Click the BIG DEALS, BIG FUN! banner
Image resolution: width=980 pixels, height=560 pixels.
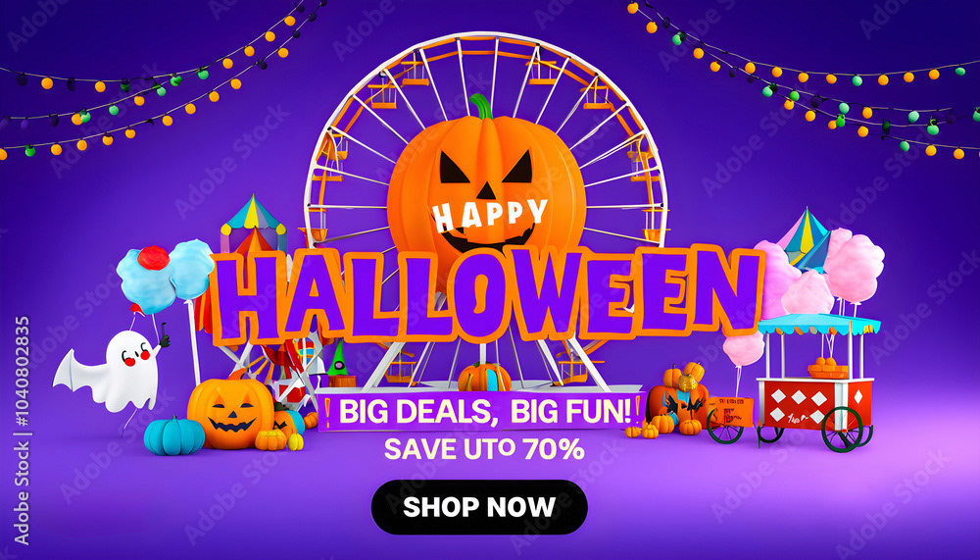(x=480, y=411)
